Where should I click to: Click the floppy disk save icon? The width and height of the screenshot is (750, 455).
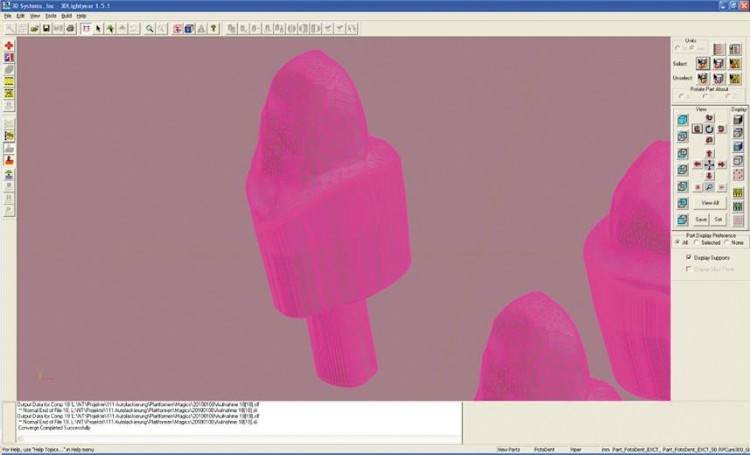[x=46, y=29]
